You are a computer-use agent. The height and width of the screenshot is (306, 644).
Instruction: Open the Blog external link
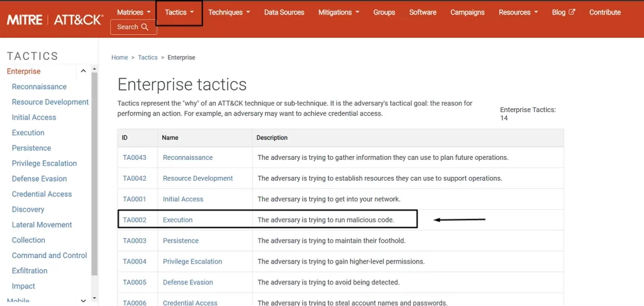coord(563,13)
